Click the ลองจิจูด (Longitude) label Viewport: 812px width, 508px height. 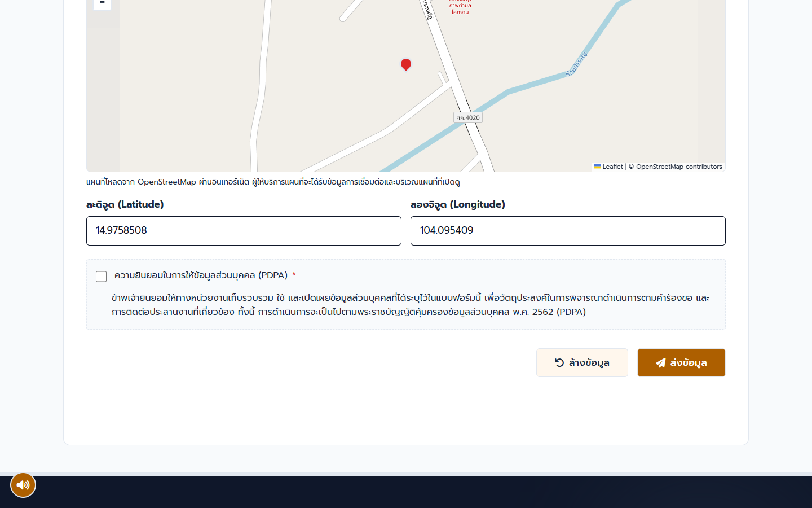458,204
